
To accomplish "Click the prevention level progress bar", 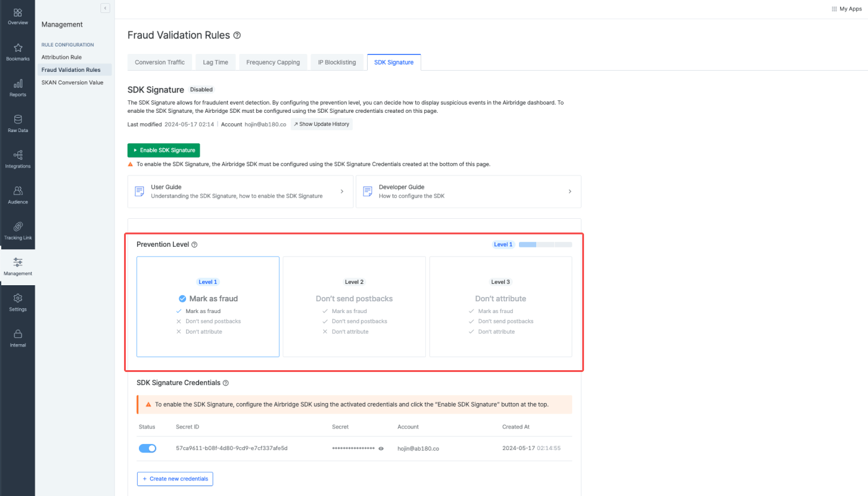I will pyautogui.click(x=545, y=245).
